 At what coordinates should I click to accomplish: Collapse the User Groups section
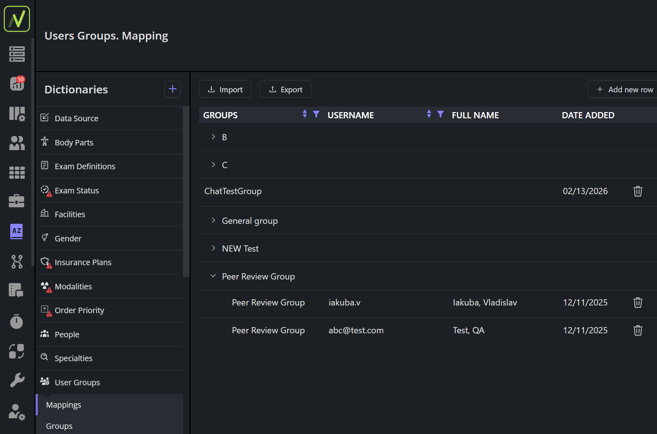(x=110, y=382)
